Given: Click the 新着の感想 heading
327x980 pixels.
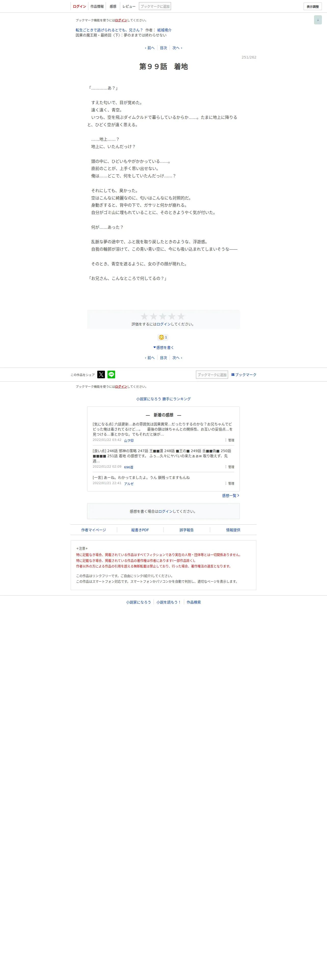Looking at the screenshot, I should [163, 415].
